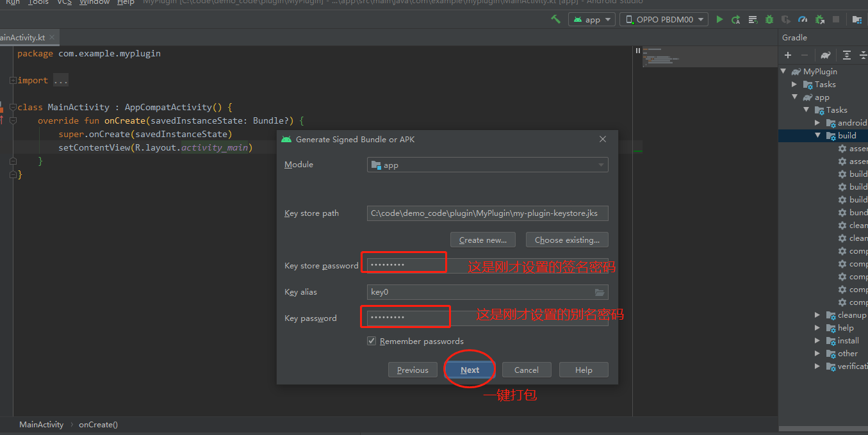
Task: Select the build folder row in Gradle tree
Action: point(823,135)
